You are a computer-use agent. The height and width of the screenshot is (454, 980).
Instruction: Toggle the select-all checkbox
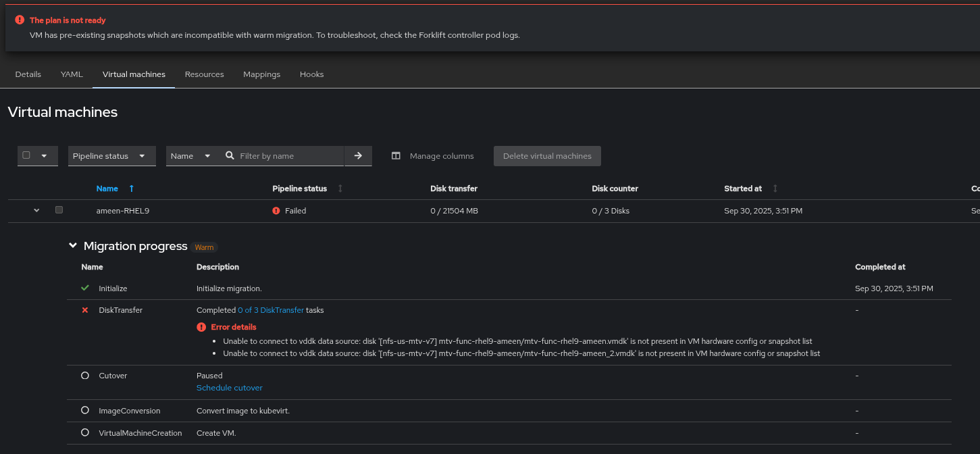click(x=26, y=155)
